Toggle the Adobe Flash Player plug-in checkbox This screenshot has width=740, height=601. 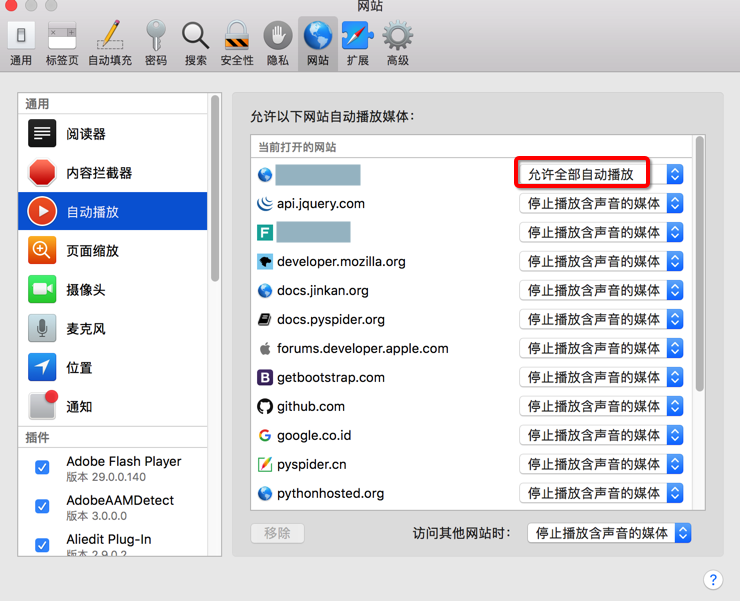coord(42,467)
